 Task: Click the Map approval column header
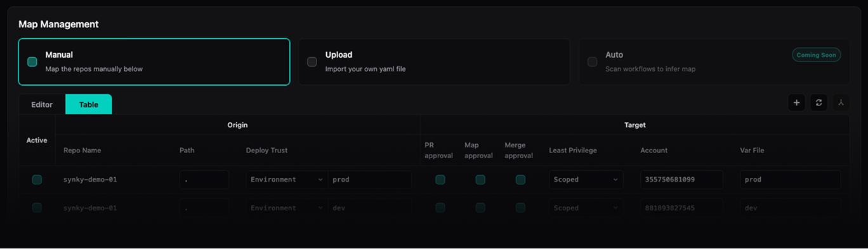tap(478, 151)
